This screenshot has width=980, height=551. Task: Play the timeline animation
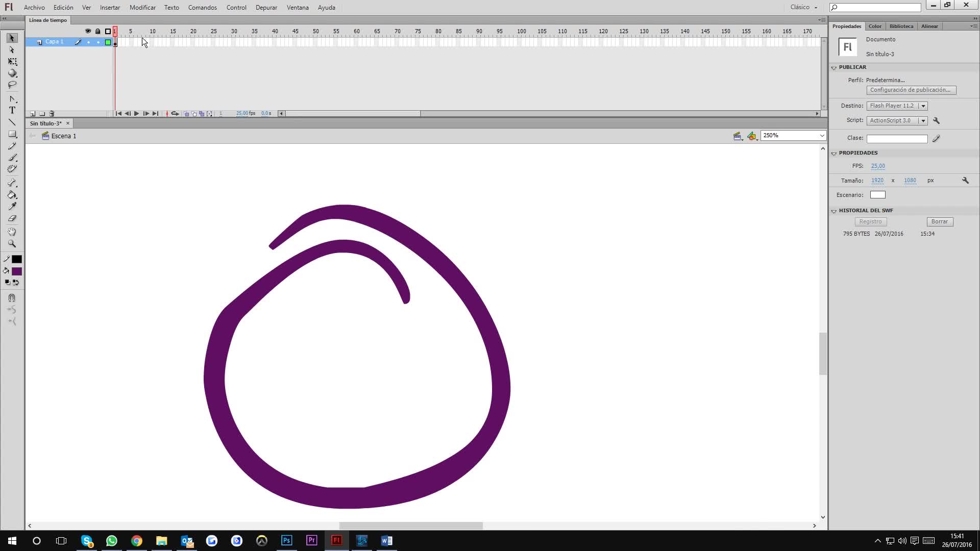pos(136,114)
